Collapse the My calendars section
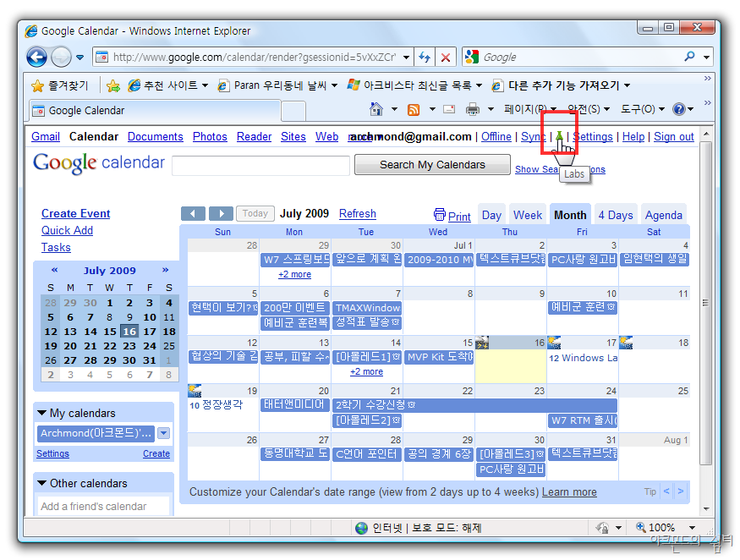Viewport: 740px width, 560px height. click(41, 413)
